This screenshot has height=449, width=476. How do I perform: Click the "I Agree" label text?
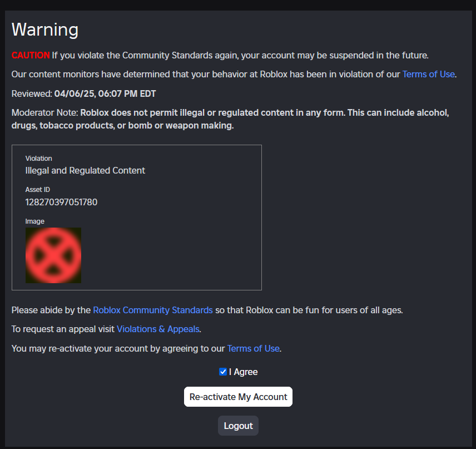[243, 372]
